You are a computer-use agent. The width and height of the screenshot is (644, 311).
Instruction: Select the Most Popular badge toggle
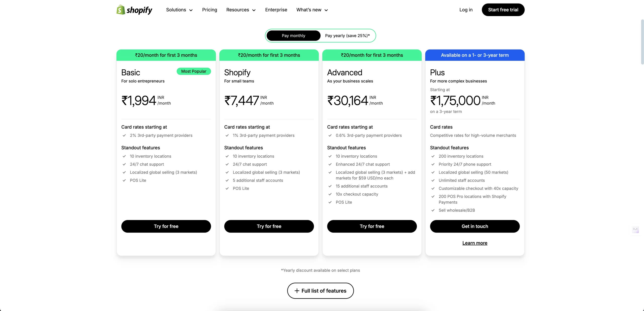click(193, 71)
